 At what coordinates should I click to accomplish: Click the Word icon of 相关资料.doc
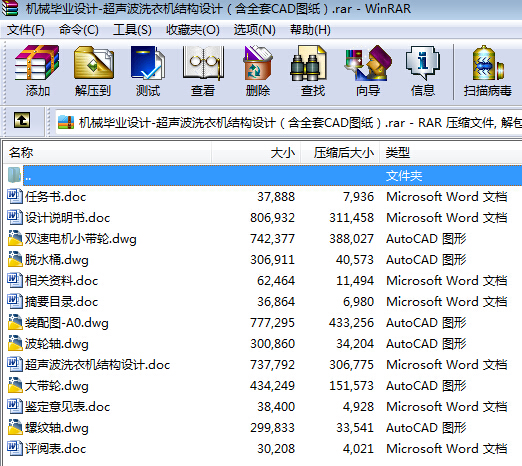pyautogui.click(x=15, y=280)
